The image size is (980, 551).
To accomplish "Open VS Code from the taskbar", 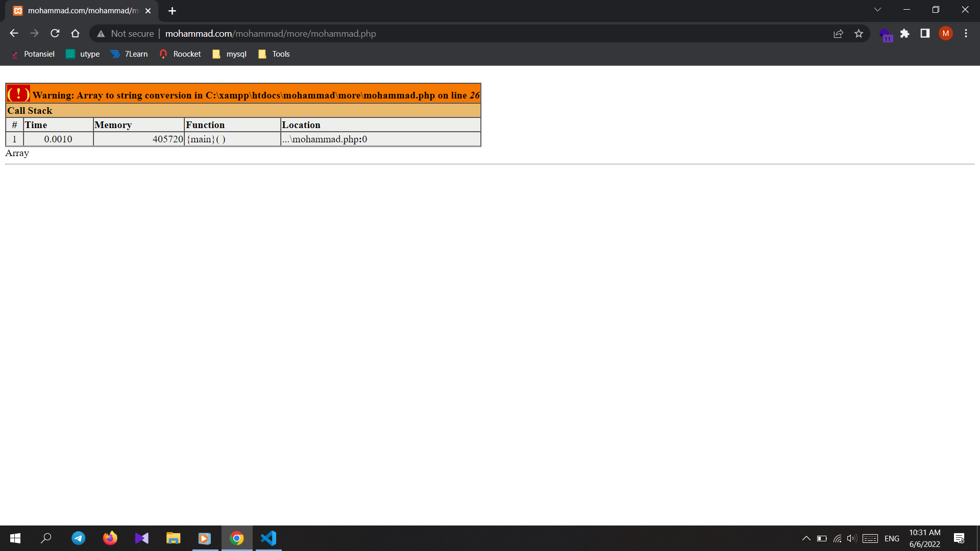I will (268, 538).
